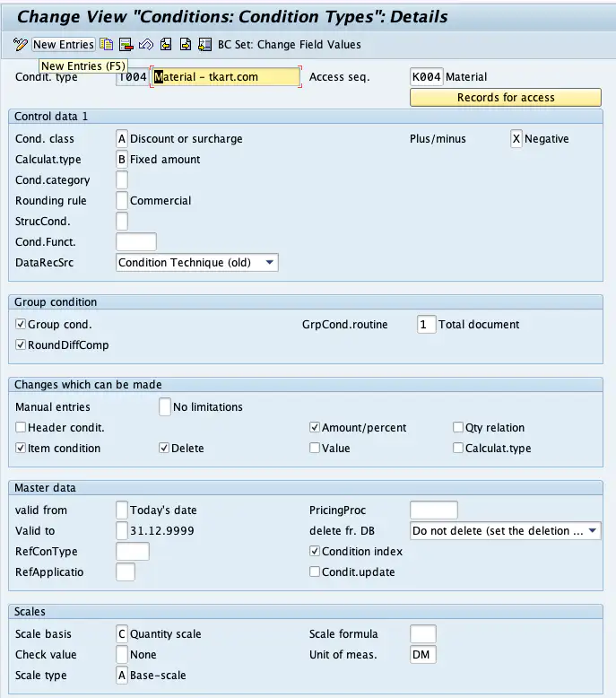The height and width of the screenshot is (698, 616).
Task: Click the Undo Change icon in toolbar
Action: pyautogui.click(x=146, y=44)
